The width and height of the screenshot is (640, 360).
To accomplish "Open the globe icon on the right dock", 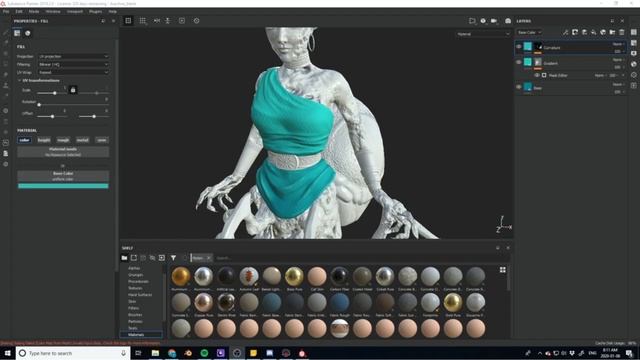I will tap(633, 64).
